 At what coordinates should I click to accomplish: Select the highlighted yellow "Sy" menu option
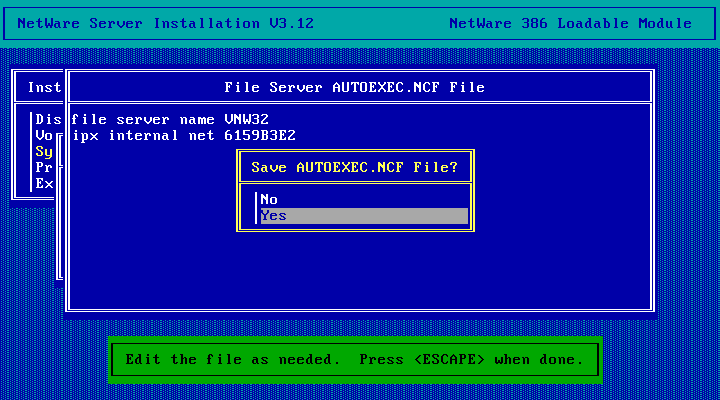(x=44, y=152)
